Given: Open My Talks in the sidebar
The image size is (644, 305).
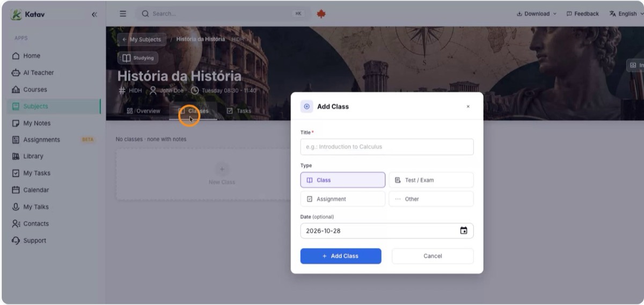Looking at the screenshot, I should coord(54,207).
